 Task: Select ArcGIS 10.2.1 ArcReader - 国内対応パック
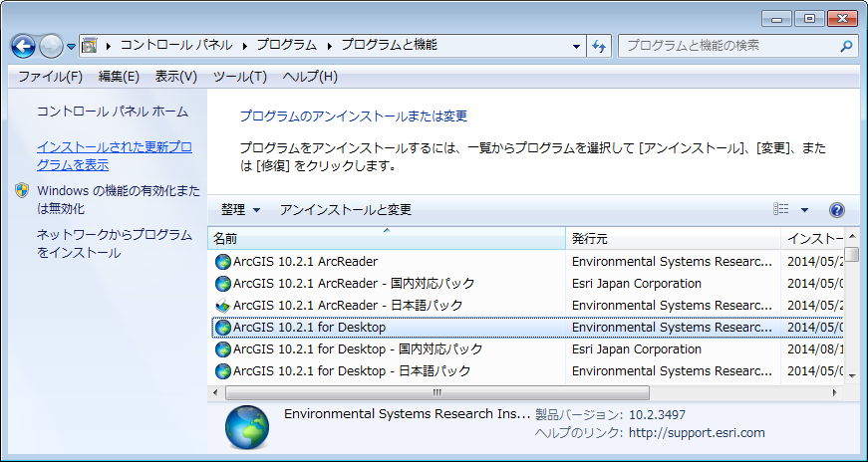pos(528,284)
